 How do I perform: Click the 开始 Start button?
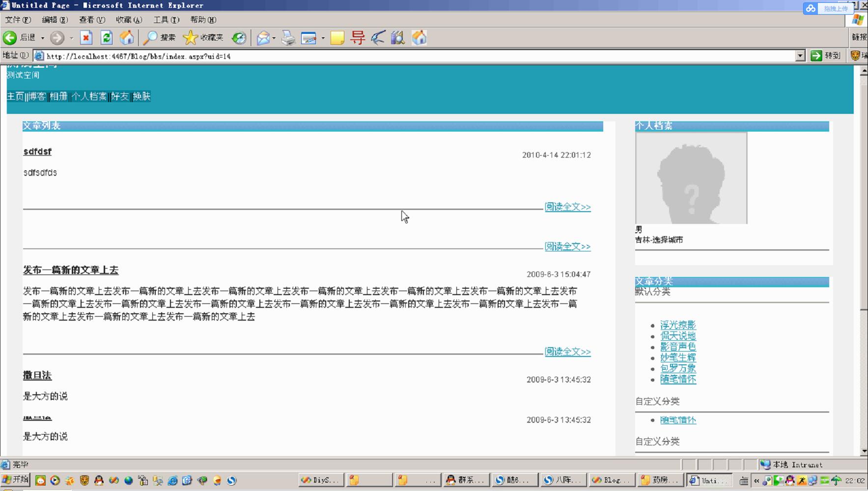pyautogui.click(x=15, y=480)
